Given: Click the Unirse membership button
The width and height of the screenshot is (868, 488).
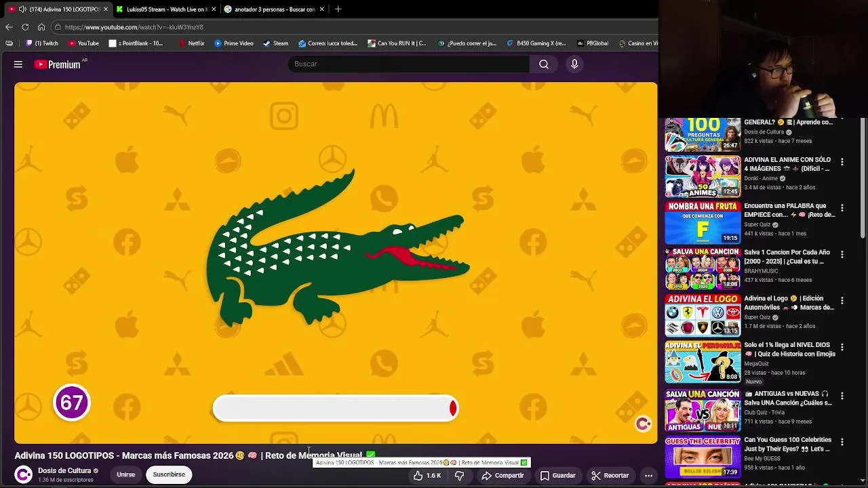Looking at the screenshot, I should tap(126, 474).
